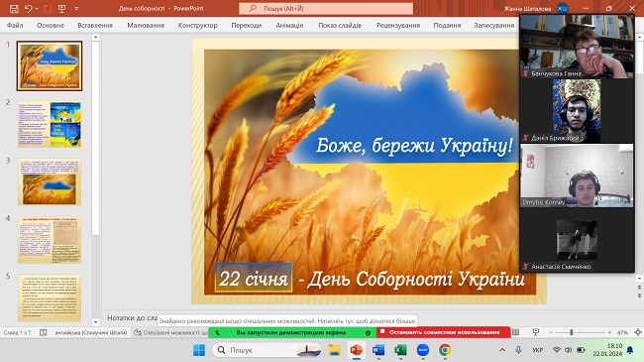Image resolution: width=644 pixels, height=362 pixels.
Task: Click slide panel scrollbar down arrow
Action: [96, 322]
